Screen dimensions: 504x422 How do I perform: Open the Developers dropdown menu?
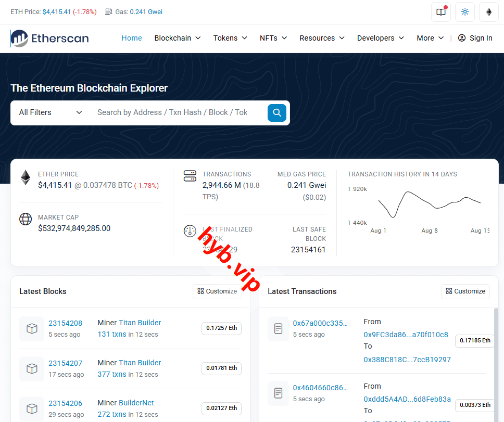[x=380, y=38]
